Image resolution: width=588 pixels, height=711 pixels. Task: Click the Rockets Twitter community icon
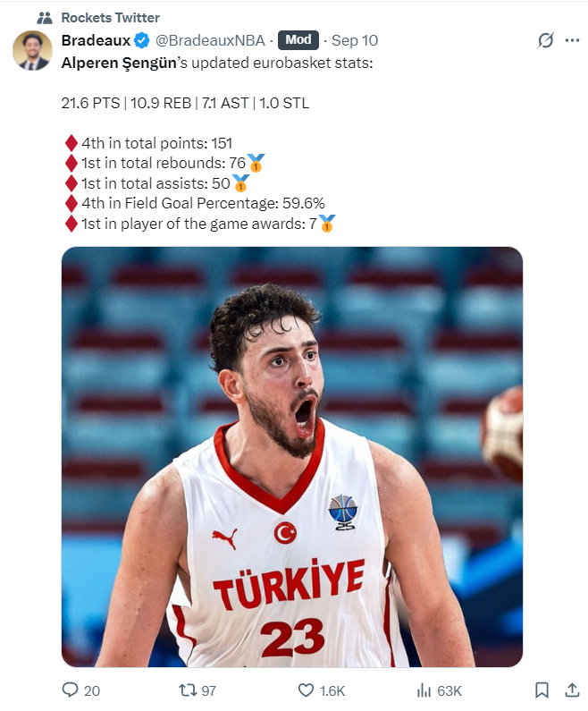click(x=45, y=18)
